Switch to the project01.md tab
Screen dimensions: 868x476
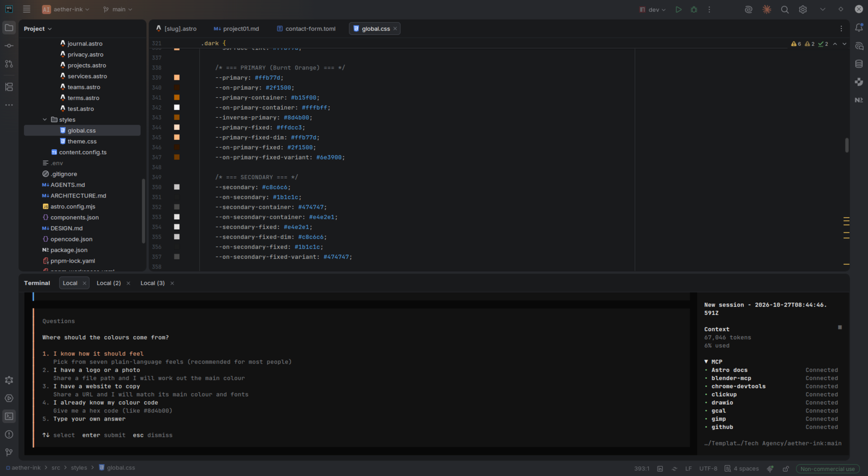(237, 29)
